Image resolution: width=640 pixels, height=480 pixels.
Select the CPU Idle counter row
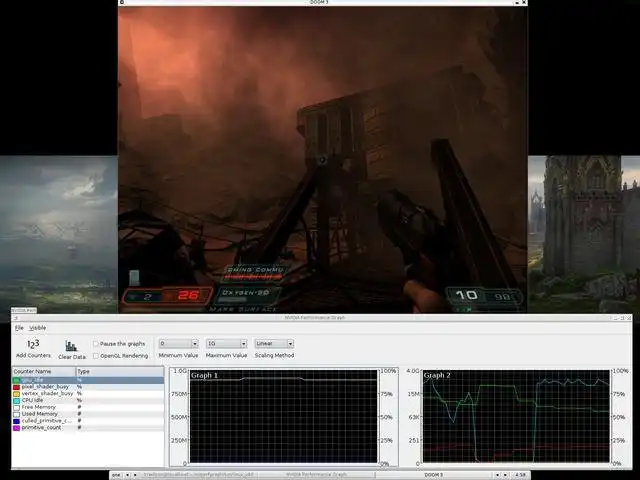(88, 400)
